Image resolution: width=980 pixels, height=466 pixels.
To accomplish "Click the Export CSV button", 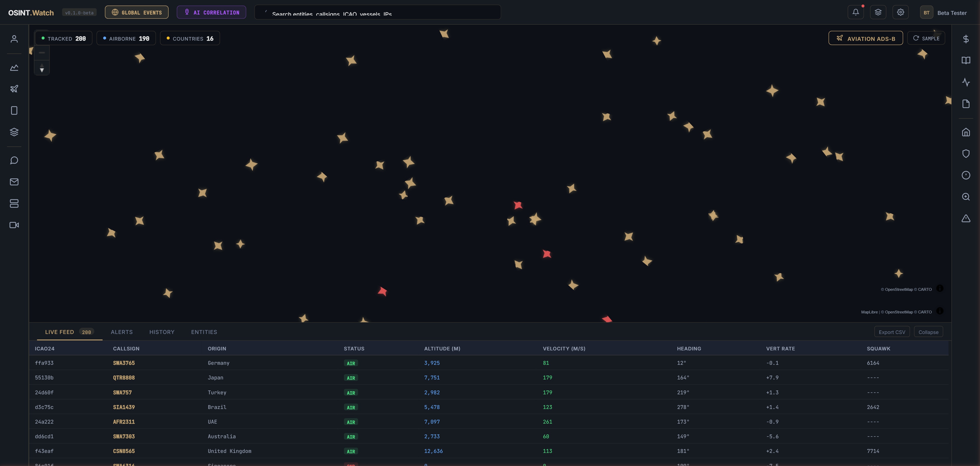I will click(892, 331).
